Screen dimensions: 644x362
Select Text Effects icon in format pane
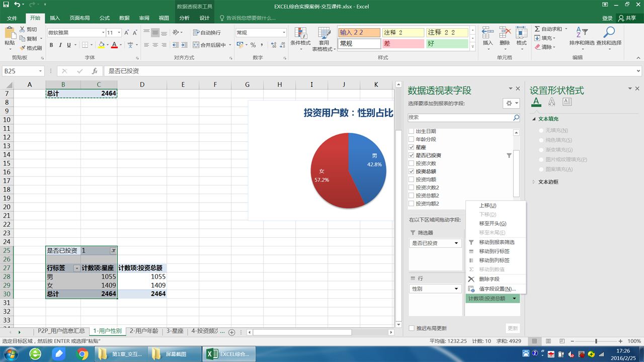point(551,102)
